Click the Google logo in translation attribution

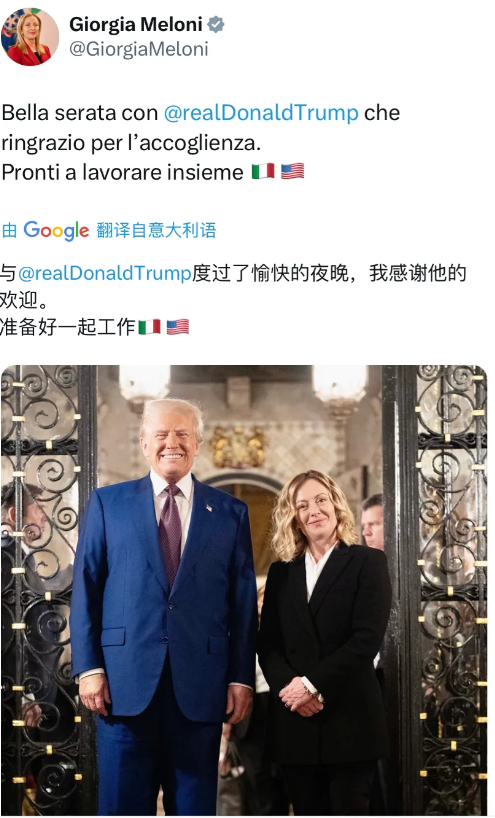click(56, 230)
